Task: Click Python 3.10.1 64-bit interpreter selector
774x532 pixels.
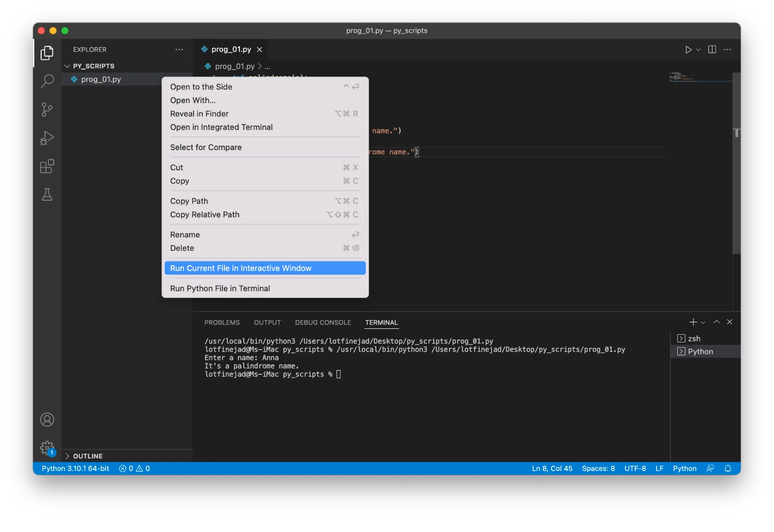Action: (x=75, y=469)
